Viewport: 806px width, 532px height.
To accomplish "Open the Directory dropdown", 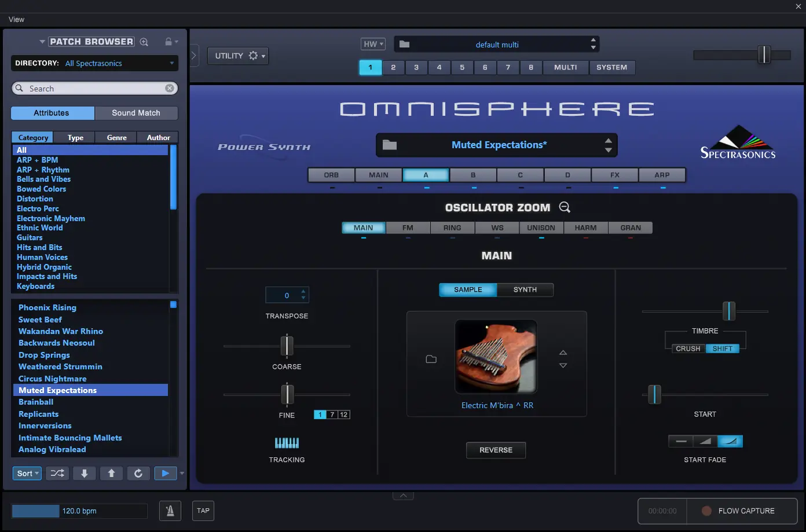I will [94, 63].
